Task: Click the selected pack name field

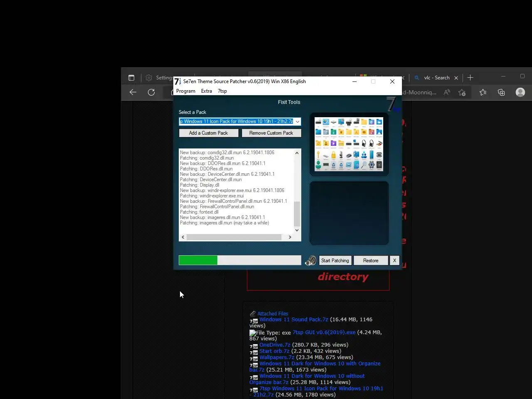Action: 236,121
